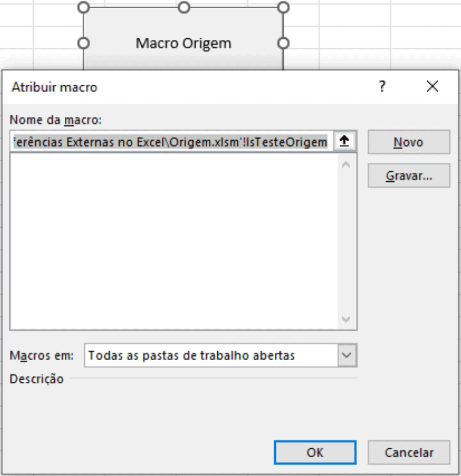Expand the Macros em dropdown arrow
461x476 pixels.
coord(347,355)
